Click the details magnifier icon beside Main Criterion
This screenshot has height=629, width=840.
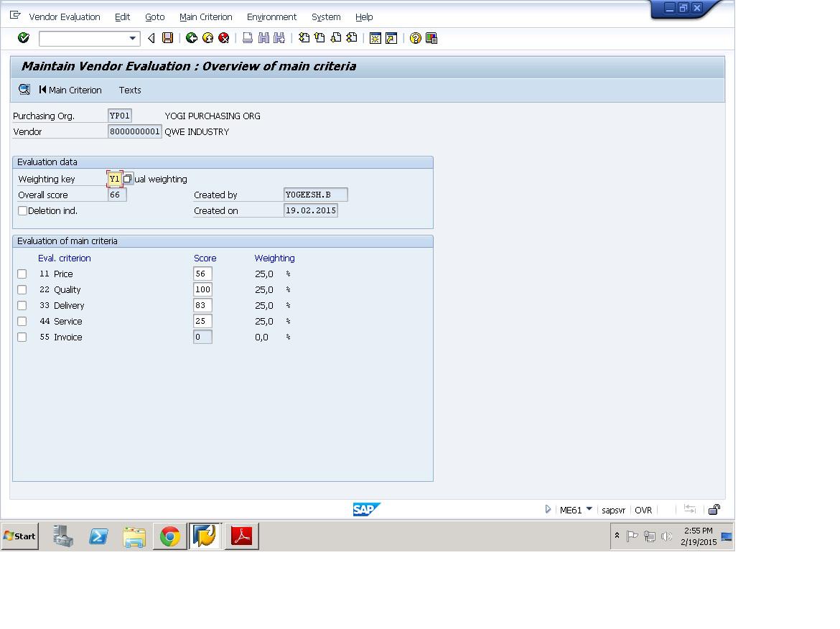(x=24, y=90)
